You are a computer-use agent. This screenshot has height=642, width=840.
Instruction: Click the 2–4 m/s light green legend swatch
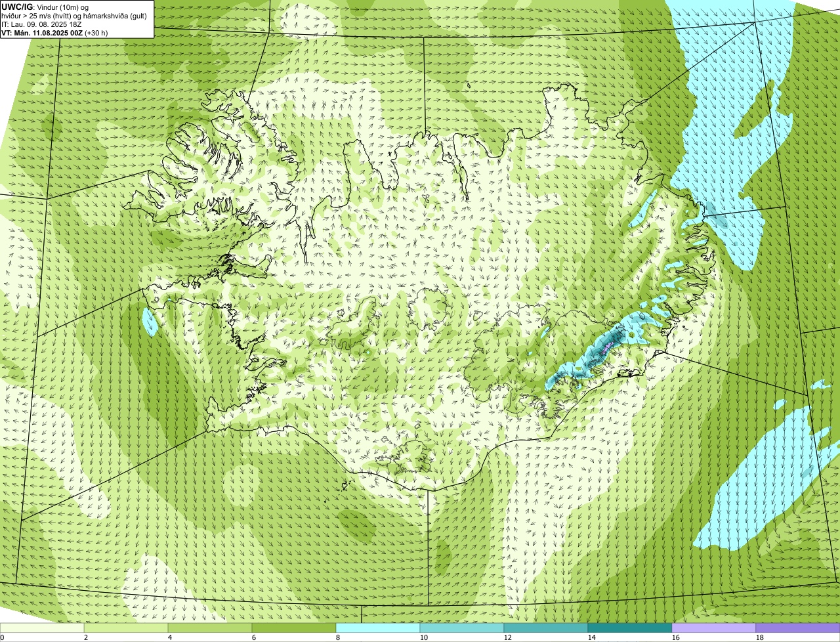coord(126,628)
